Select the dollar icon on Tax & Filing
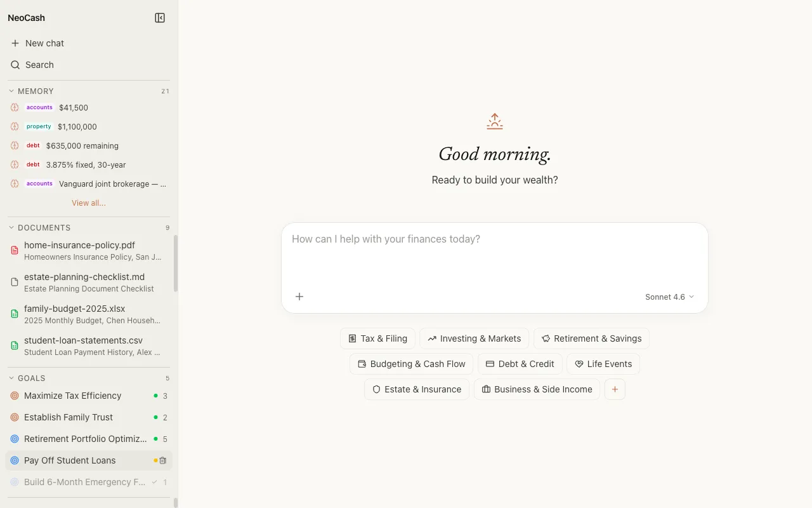This screenshot has height=508, width=812. [x=353, y=338]
